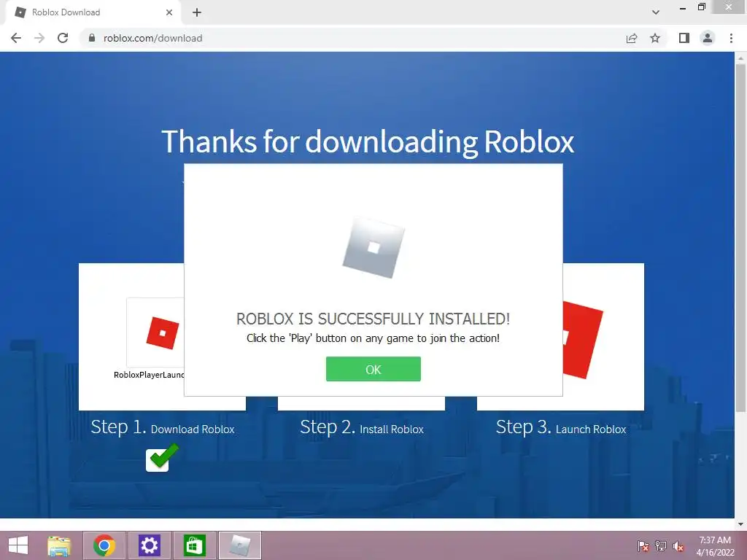This screenshot has height=560, width=747.
Task: Click the 'Play' button instruction text
Action: point(373,338)
